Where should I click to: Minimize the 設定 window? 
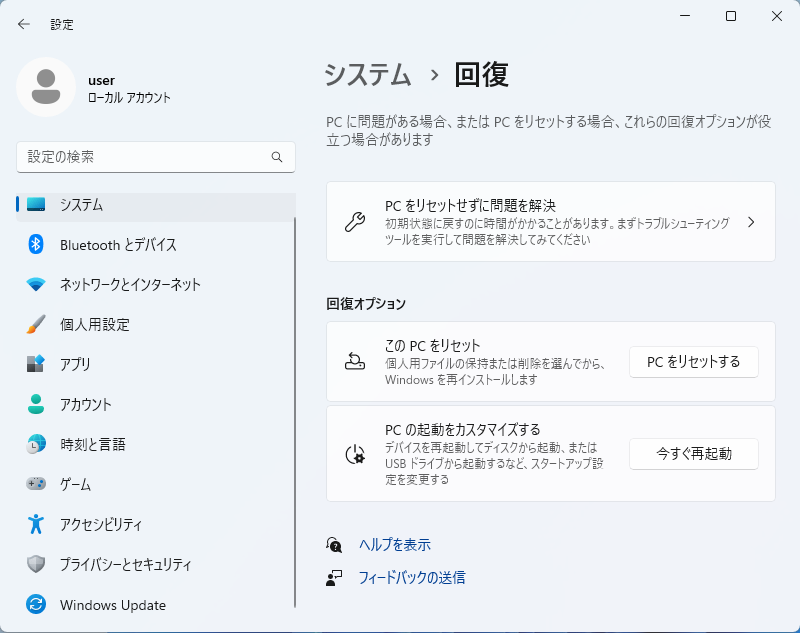point(685,16)
